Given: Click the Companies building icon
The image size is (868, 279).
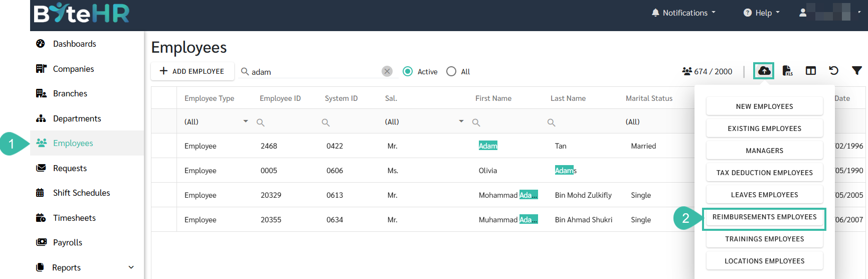Looking at the screenshot, I should (x=41, y=68).
